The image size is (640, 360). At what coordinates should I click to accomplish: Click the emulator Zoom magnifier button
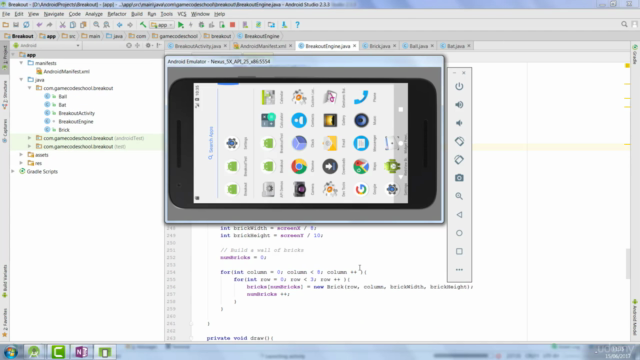(459, 196)
